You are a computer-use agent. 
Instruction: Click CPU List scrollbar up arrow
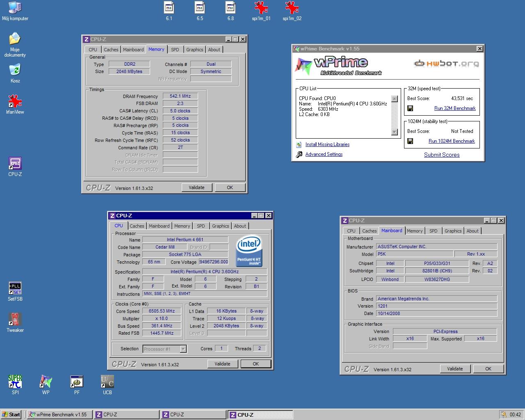pyautogui.click(x=395, y=99)
